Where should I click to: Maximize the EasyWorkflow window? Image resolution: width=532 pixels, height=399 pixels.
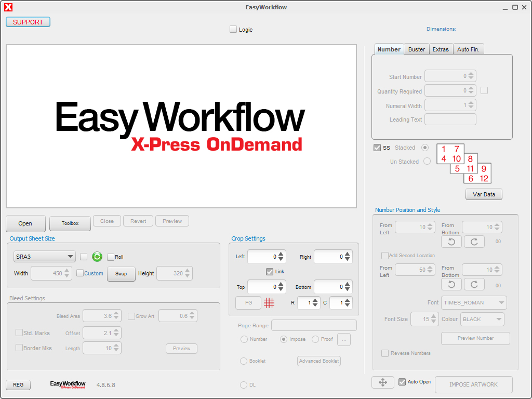[x=515, y=7]
